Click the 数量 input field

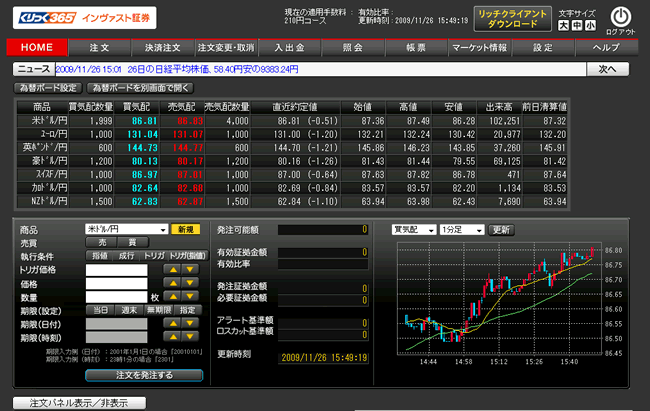pyautogui.click(x=116, y=297)
